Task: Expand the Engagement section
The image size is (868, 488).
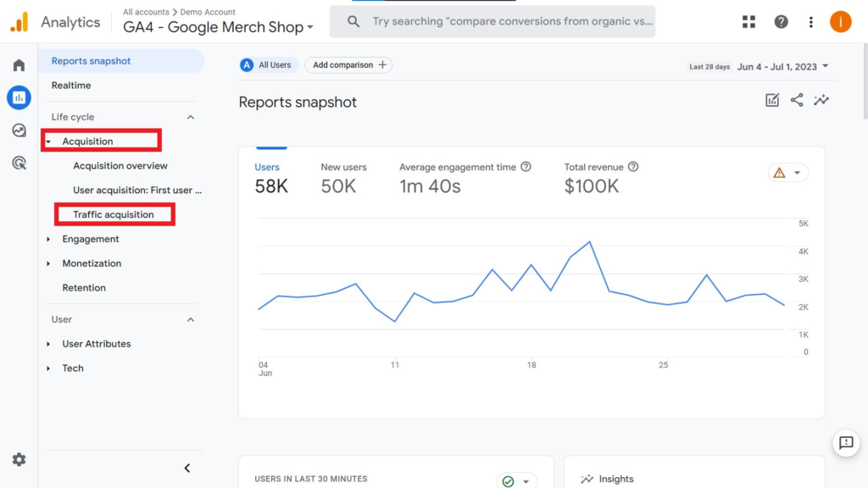Action: coord(89,239)
